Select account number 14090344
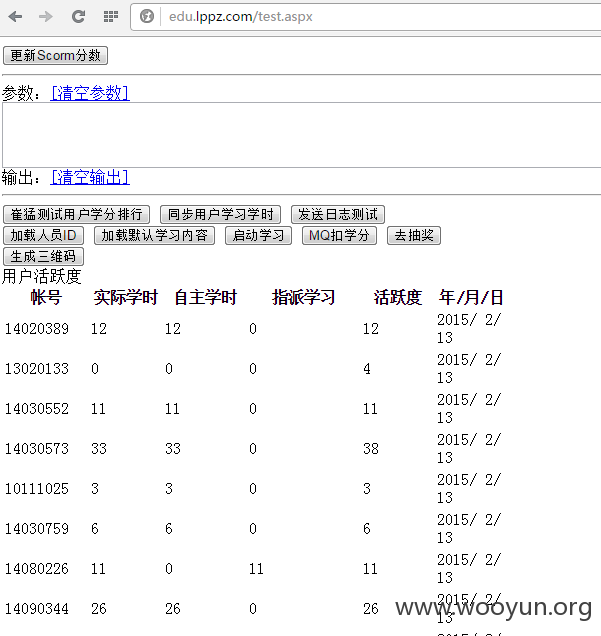This screenshot has height=636, width=601. coord(37,609)
